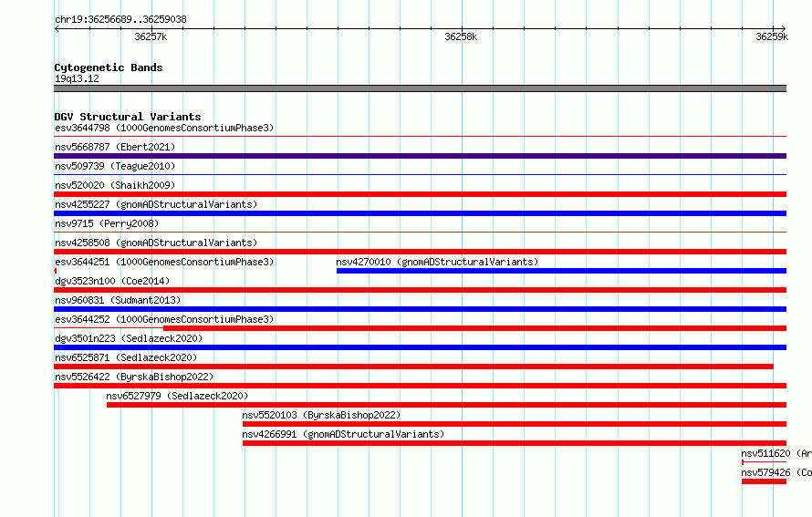
Task: Select dgv3501n223 (Sedlazeck2020) label
Action: (129, 338)
